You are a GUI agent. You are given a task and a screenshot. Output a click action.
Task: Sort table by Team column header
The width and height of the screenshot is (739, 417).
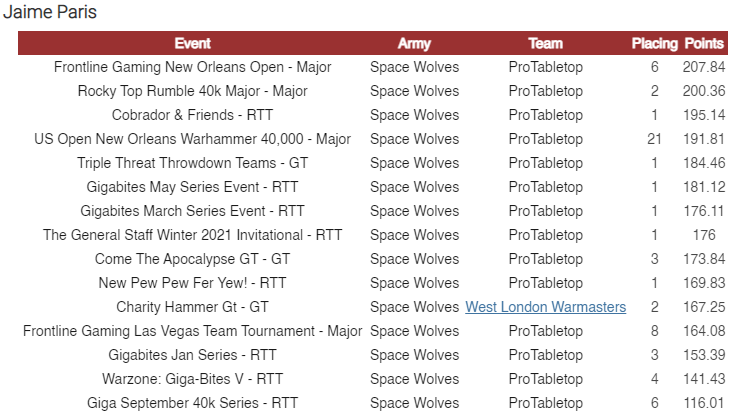[x=545, y=44]
